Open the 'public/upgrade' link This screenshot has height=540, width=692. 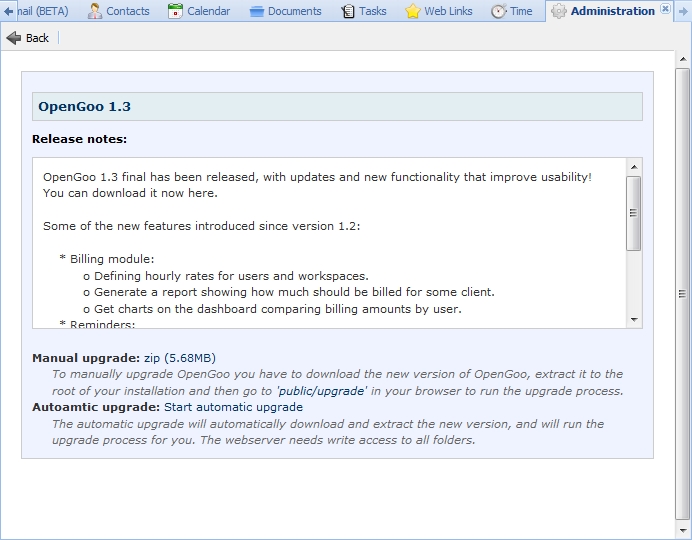[x=322, y=391]
